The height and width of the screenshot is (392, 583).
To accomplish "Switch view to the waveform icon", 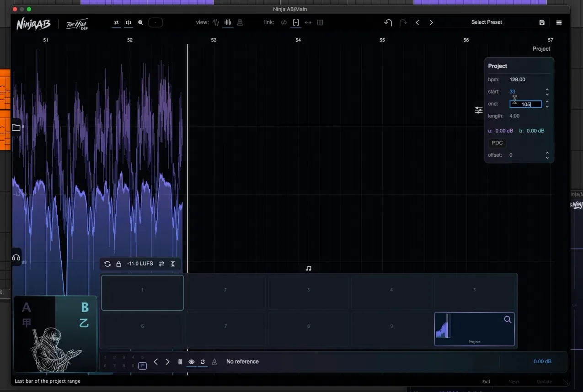I will [x=216, y=22].
